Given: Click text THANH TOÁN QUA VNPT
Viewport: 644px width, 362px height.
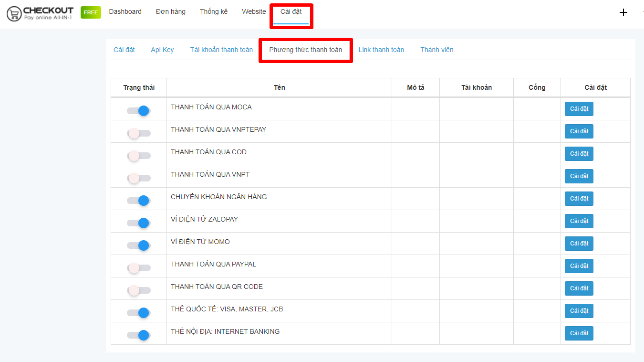Looking at the screenshot, I should pyautogui.click(x=210, y=174).
